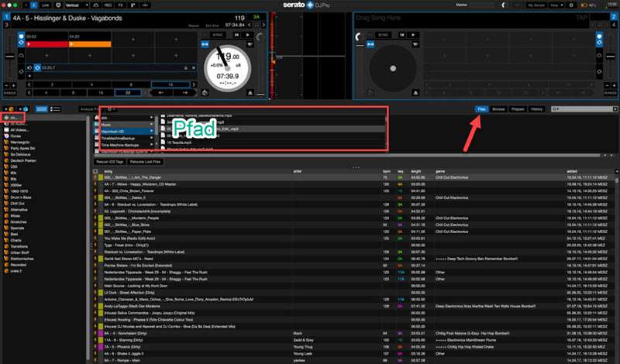The width and height of the screenshot is (620, 364).
Task: Open RANGE pitch setting on right deck
Action: click(x=610, y=93)
